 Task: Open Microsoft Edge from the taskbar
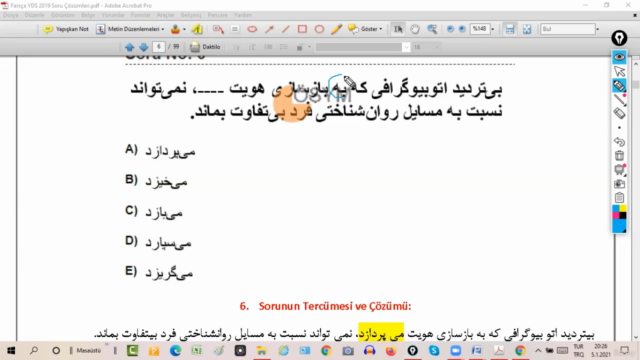(x=176, y=351)
